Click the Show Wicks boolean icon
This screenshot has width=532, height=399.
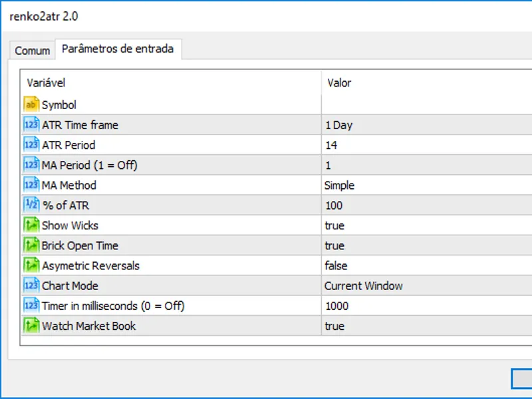pos(31,225)
